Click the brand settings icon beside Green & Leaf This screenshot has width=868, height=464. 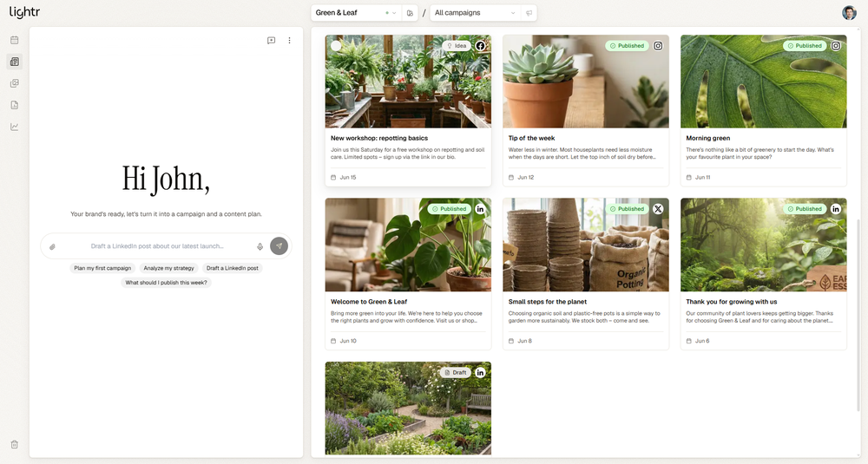click(x=410, y=13)
